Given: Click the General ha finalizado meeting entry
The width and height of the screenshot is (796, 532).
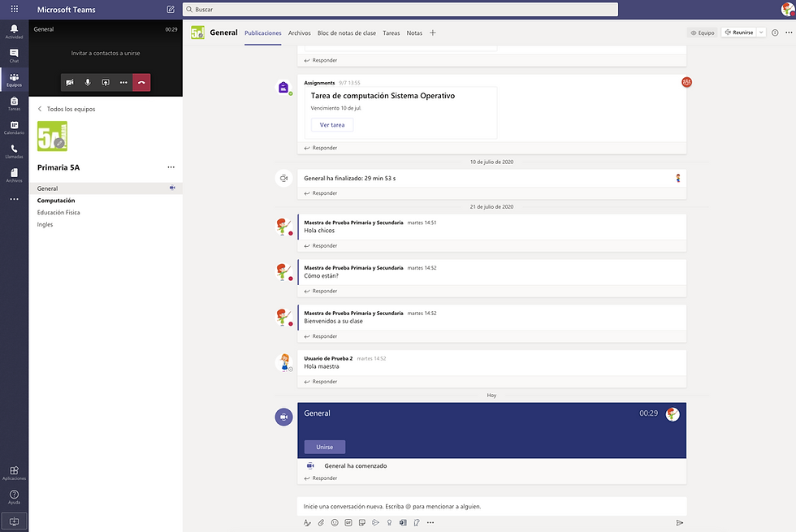Looking at the screenshot, I should (x=491, y=178).
